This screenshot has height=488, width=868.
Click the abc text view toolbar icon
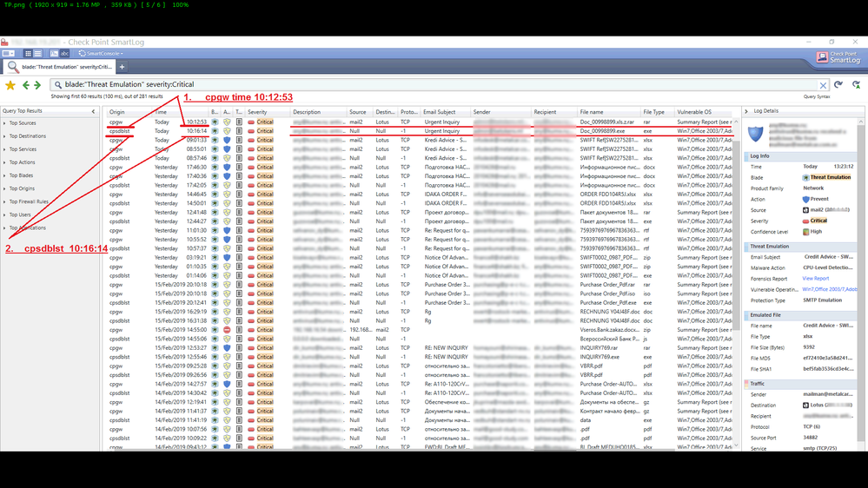pyautogui.click(x=64, y=54)
